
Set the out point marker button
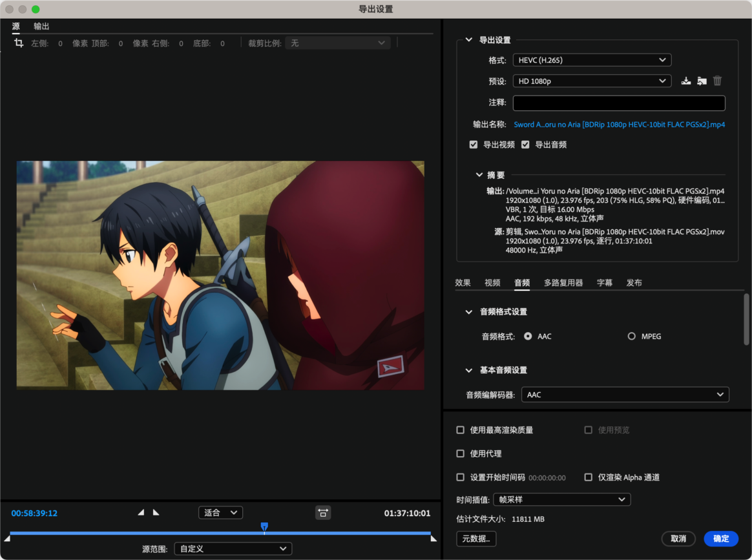156,513
